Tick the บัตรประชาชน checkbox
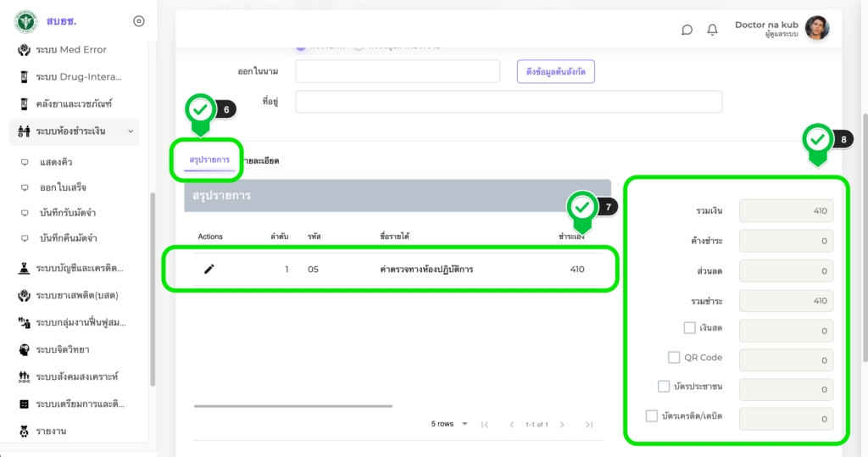 [x=664, y=387]
